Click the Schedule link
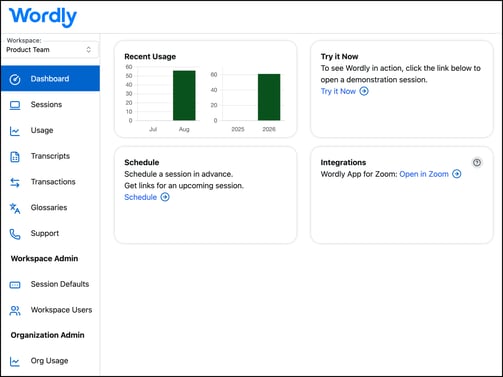 click(x=140, y=197)
